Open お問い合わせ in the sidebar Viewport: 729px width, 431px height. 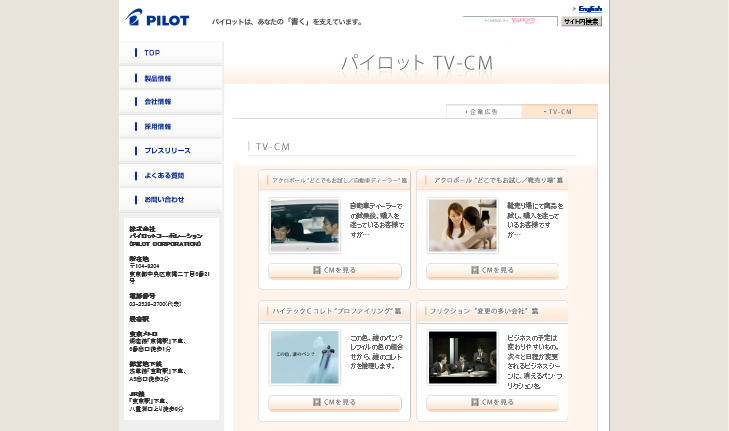tap(171, 199)
